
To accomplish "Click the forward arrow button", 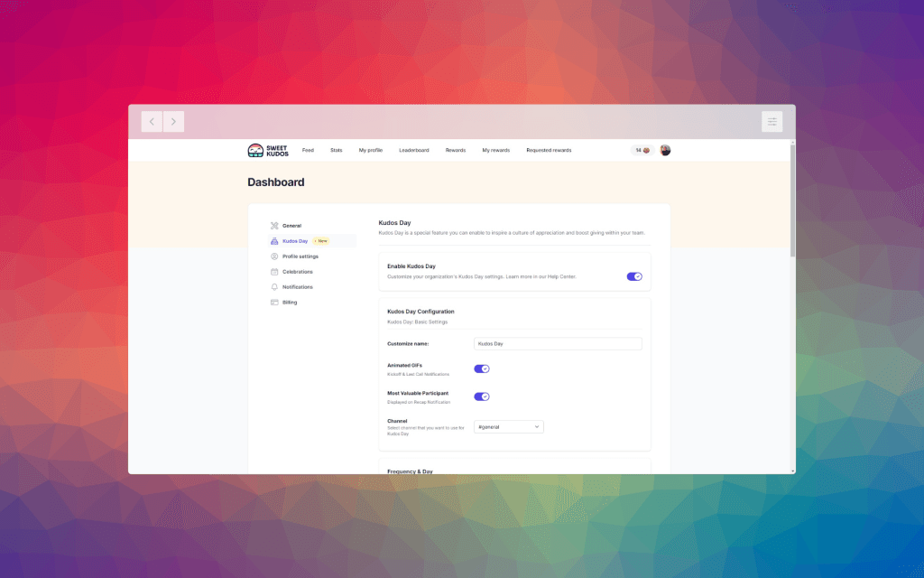I will pyautogui.click(x=173, y=121).
